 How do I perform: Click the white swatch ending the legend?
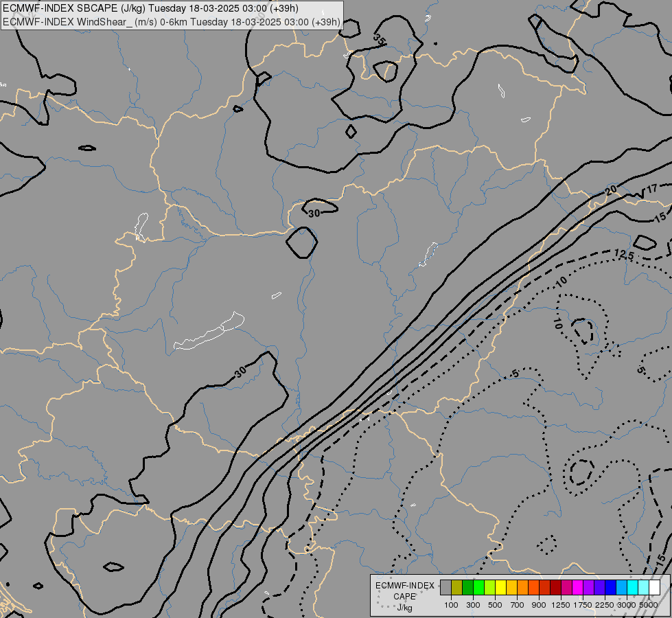pos(654,587)
